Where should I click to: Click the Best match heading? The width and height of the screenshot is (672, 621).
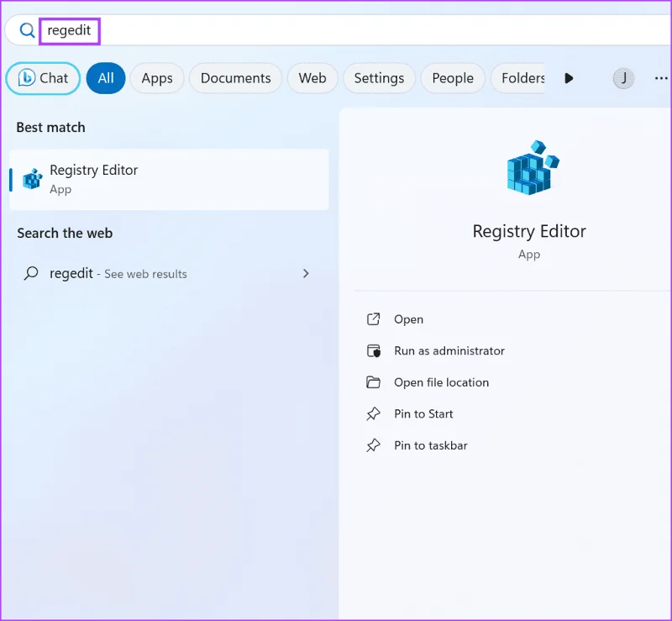[x=50, y=128]
